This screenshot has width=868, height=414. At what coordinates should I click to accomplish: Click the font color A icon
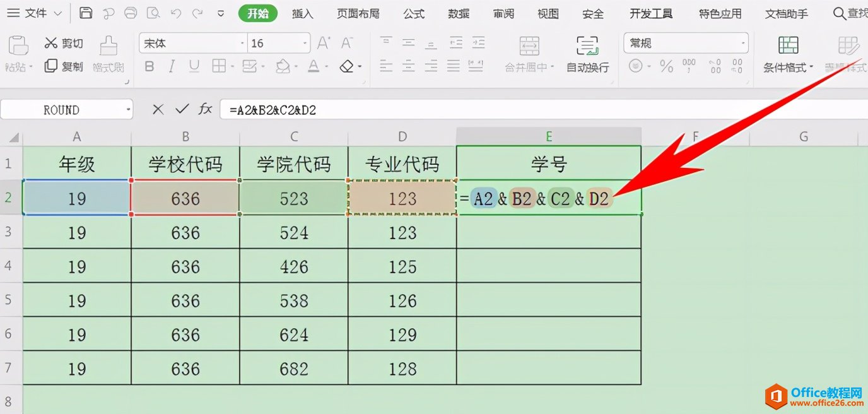pyautogui.click(x=314, y=66)
